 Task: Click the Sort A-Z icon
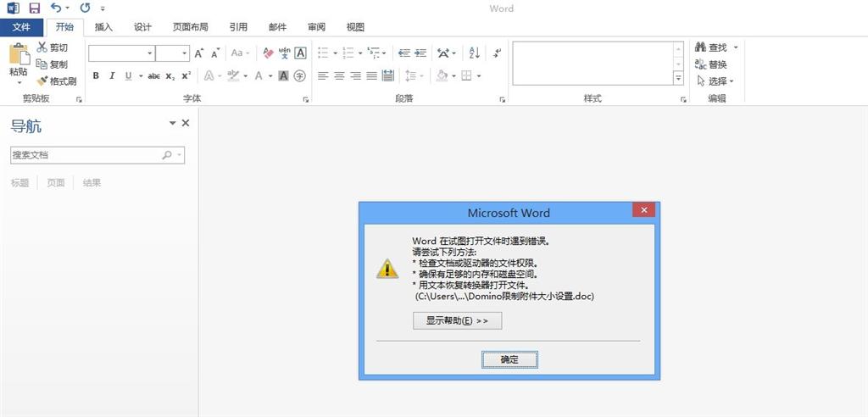(x=475, y=53)
